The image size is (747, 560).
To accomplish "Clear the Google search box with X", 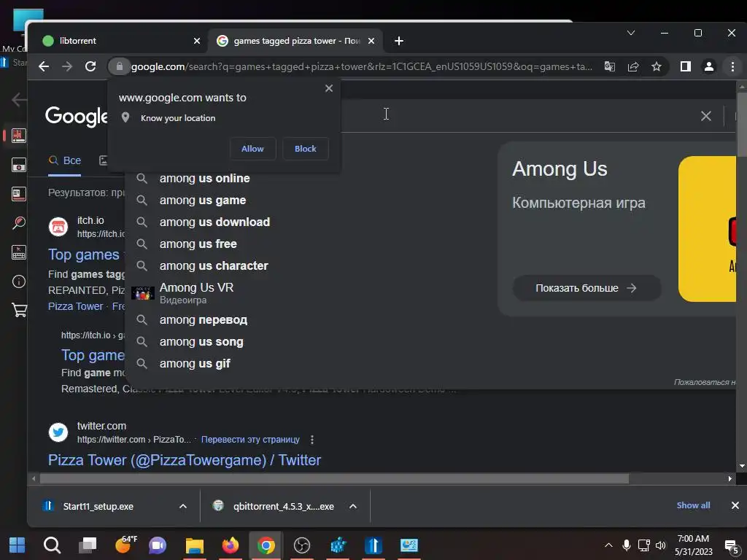I will [x=706, y=116].
